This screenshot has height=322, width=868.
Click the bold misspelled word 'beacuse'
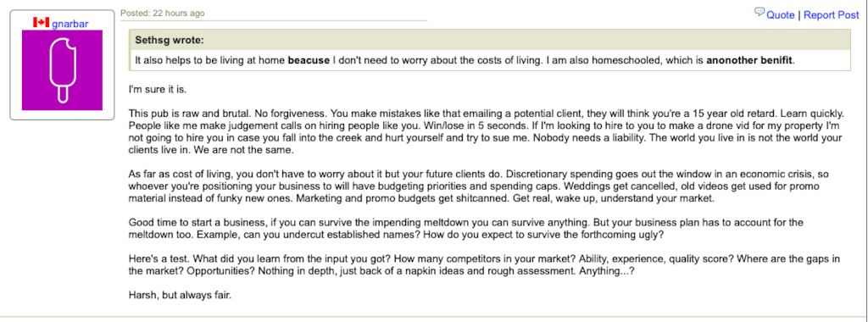[309, 60]
